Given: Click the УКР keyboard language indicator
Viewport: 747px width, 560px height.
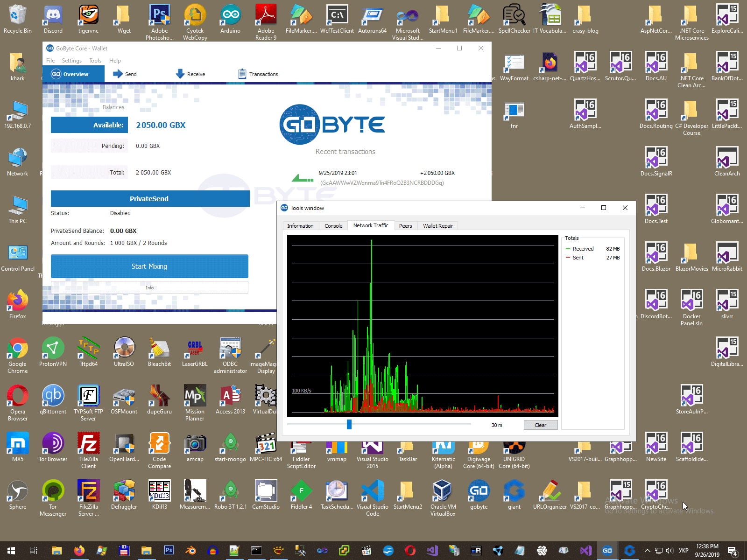Looking at the screenshot, I should point(684,551).
